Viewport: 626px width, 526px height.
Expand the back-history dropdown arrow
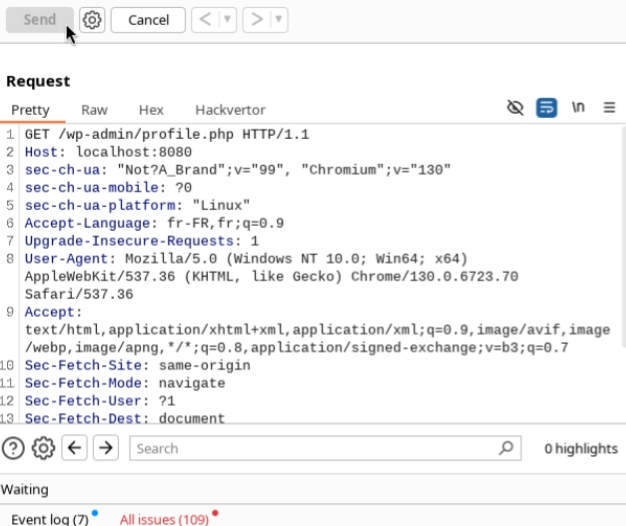tap(226, 19)
